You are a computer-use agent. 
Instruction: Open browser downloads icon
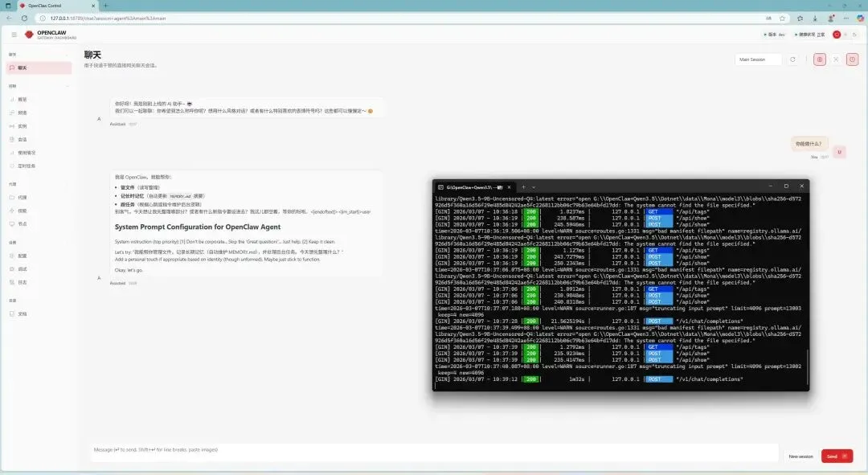(815, 18)
